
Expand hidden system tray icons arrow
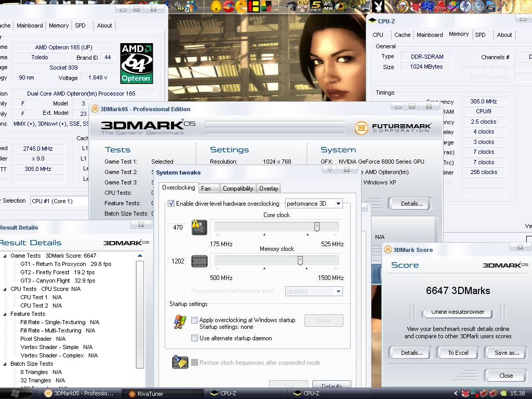tap(456, 393)
